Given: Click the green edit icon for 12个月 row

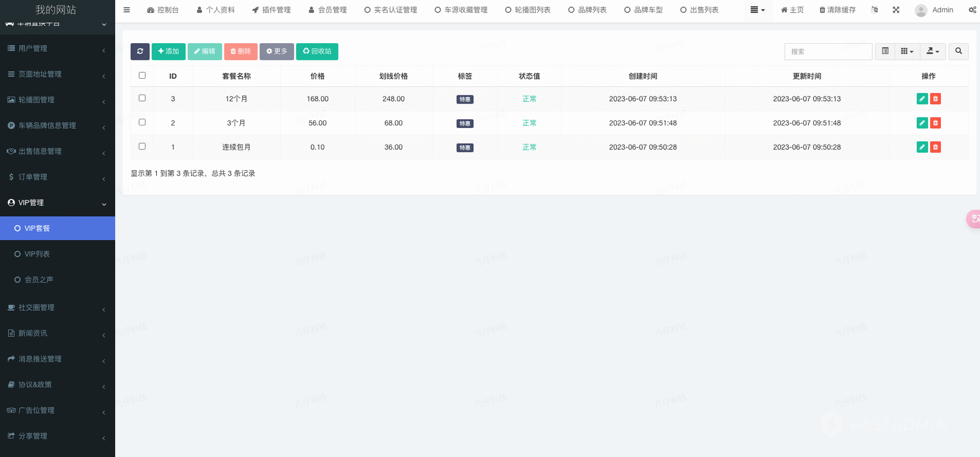Looking at the screenshot, I should pos(922,99).
